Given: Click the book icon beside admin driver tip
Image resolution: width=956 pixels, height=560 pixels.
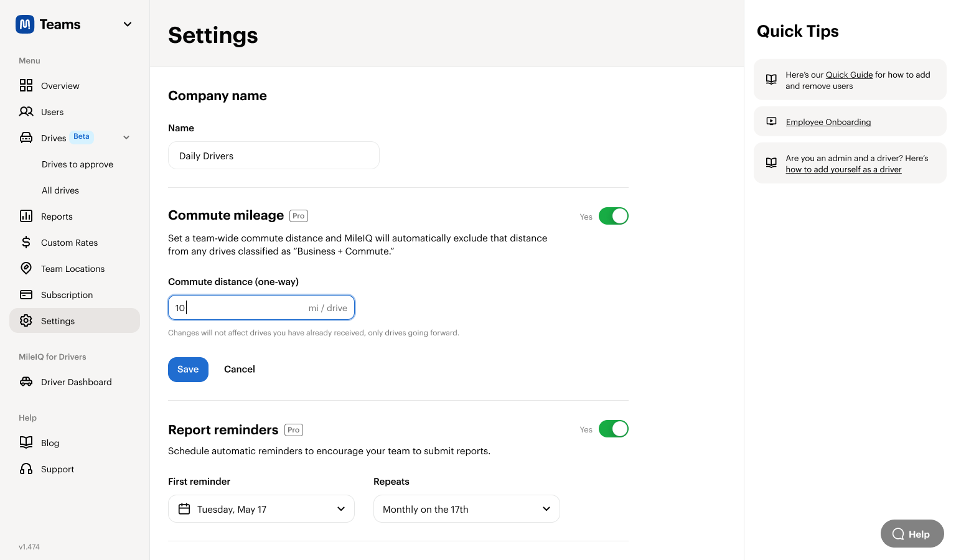Looking at the screenshot, I should point(771,162).
